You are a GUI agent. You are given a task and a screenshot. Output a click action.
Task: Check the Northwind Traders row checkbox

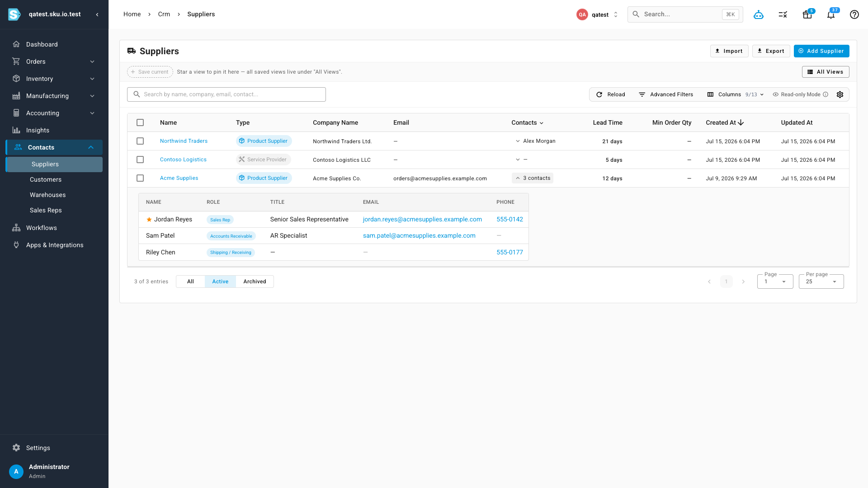point(140,141)
